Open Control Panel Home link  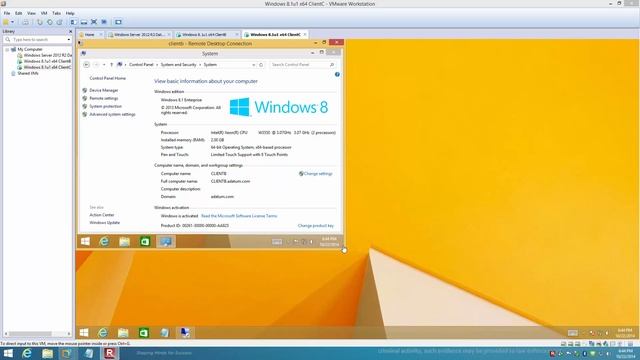tap(107, 78)
